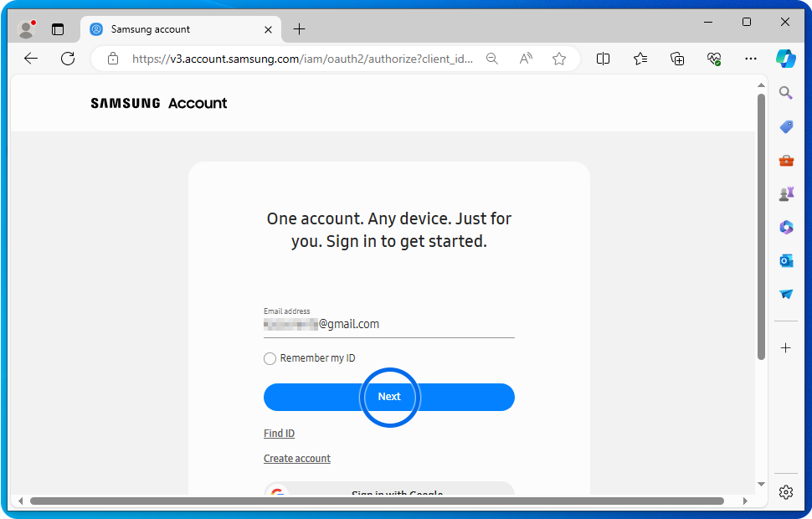Click the browser Back arrow
The width and height of the screenshot is (812, 519).
pos(31,59)
